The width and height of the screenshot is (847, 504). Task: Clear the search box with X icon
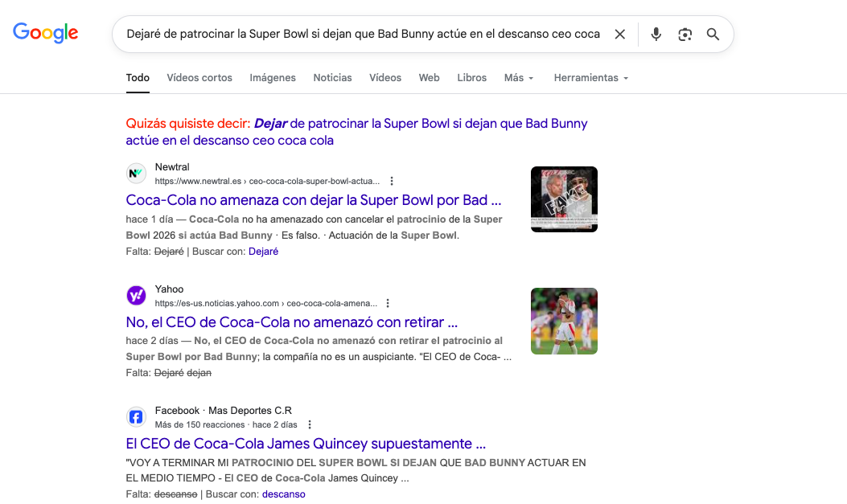[x=619, y=35]
